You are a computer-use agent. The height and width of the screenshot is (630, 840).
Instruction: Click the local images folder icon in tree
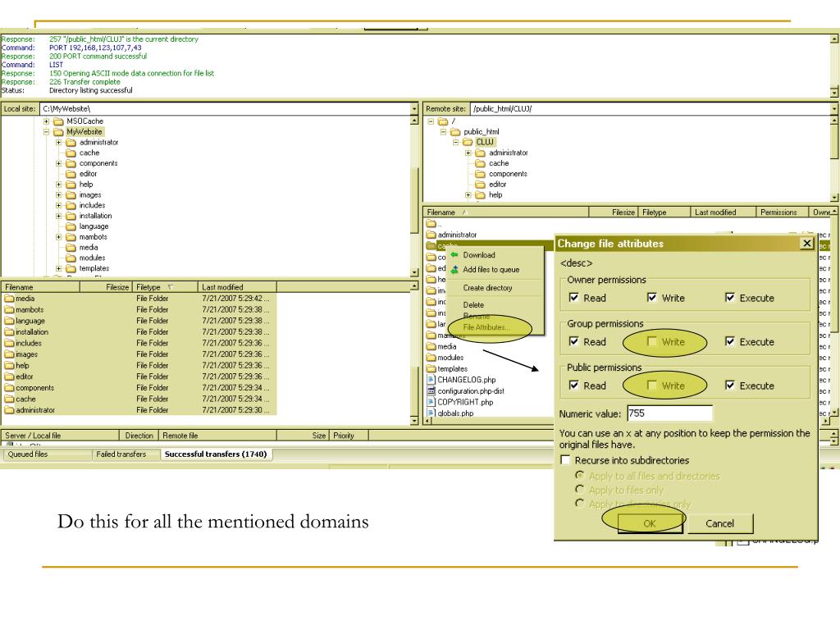click(71, 195)
